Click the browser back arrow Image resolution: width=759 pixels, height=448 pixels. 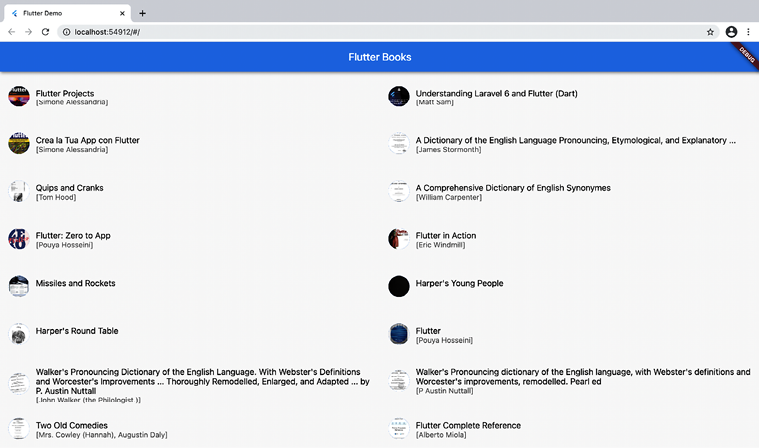pos(12,32)
